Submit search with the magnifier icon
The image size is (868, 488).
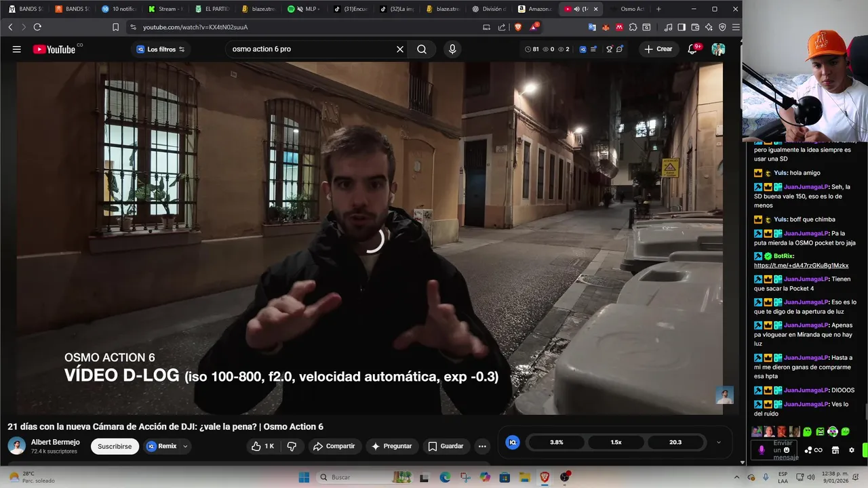click(422, 49)
